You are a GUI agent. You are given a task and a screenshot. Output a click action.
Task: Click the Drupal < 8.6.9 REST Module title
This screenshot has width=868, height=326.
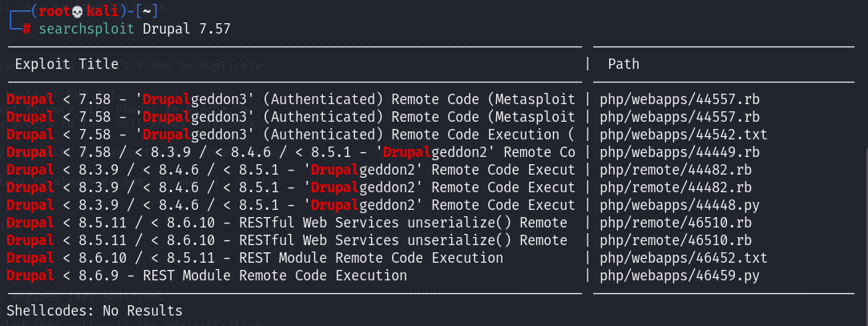tap(207, 276)
